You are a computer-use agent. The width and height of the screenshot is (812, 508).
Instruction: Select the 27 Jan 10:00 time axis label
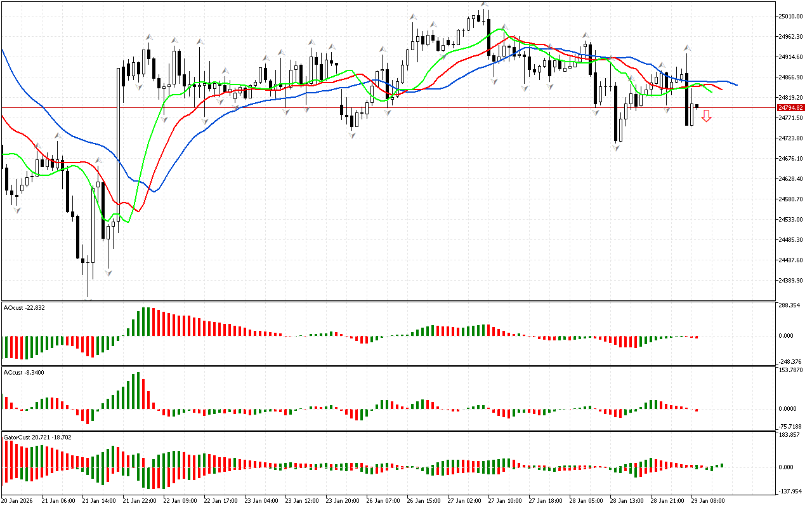505,500
